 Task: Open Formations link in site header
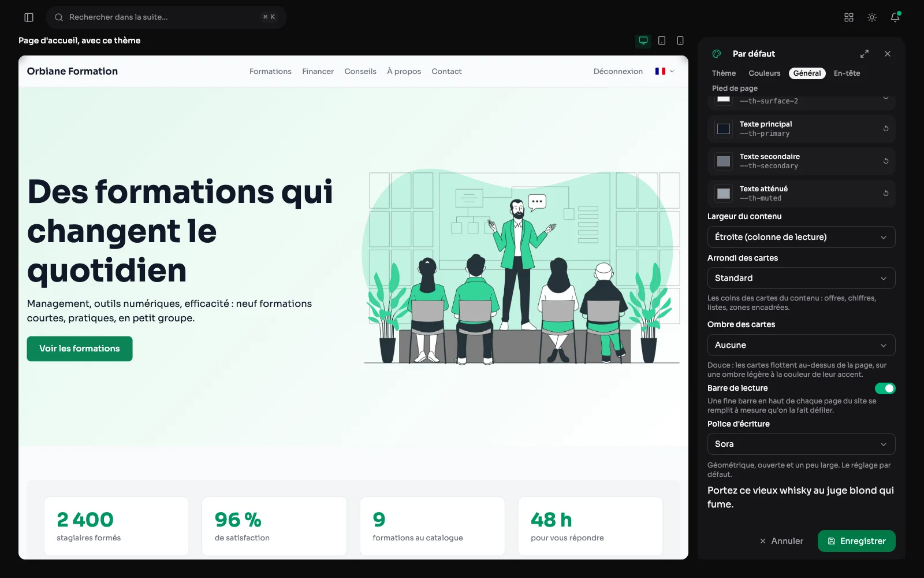(270, 71)
